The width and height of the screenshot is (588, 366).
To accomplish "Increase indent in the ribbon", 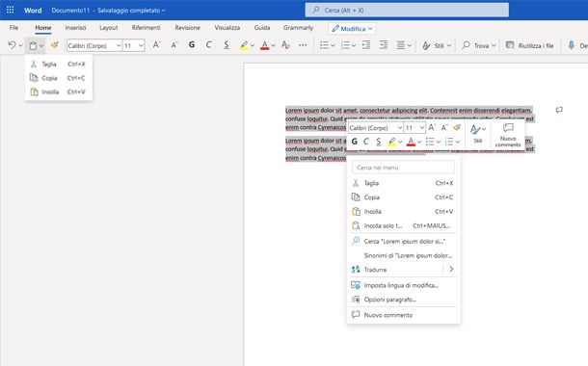I will click(384, 45).
